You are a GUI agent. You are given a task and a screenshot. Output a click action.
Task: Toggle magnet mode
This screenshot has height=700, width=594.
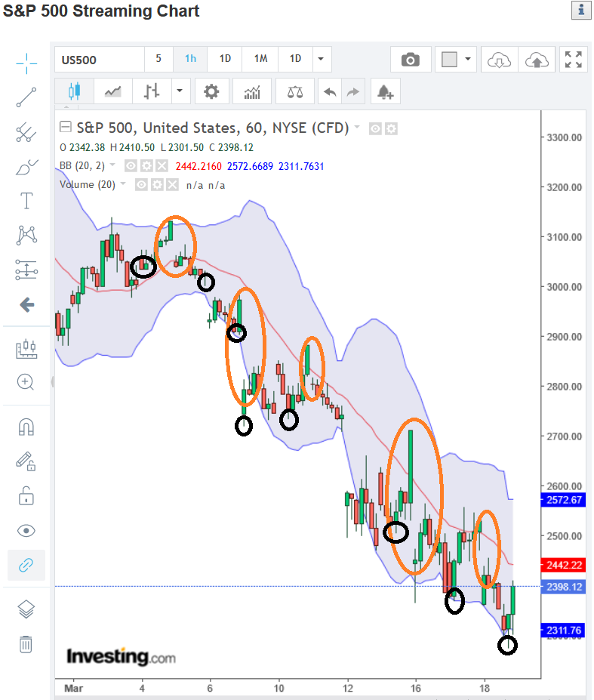[26, 427]
